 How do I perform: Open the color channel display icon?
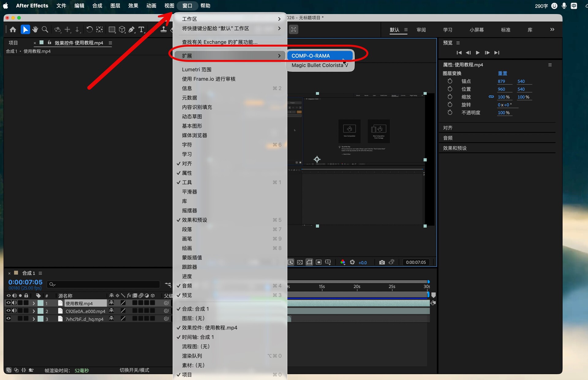[x=343, y=262]
